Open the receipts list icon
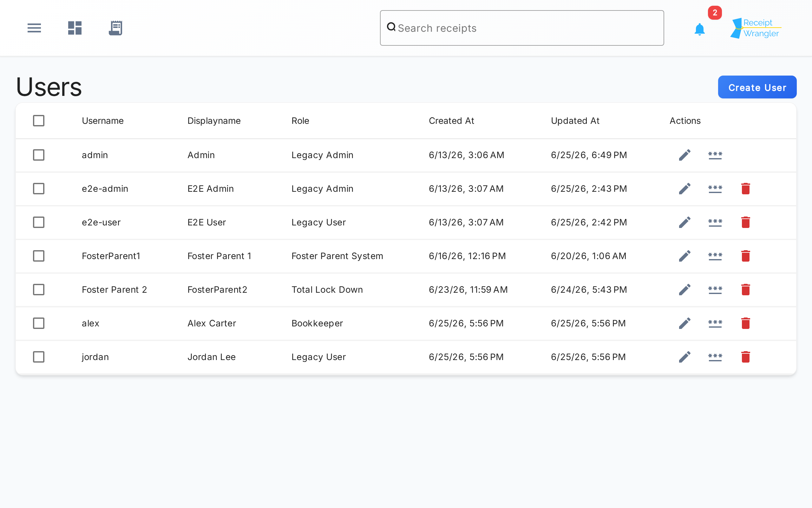 (115, 28)
